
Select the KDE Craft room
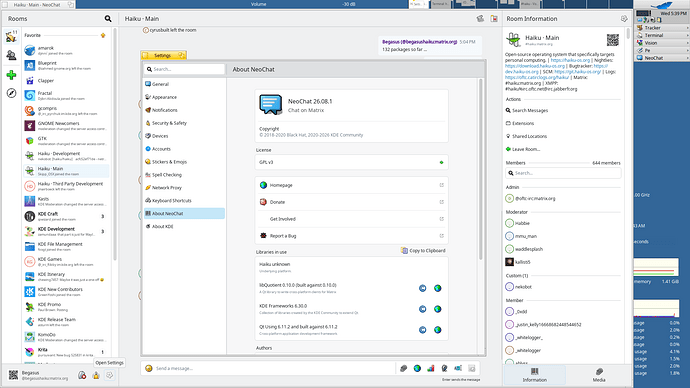click(66, 216)
